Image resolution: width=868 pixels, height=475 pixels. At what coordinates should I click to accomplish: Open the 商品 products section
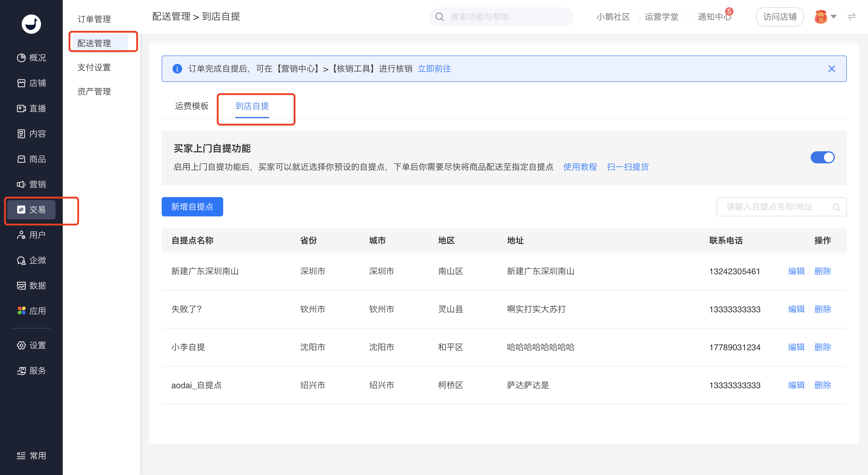[31, 159]
